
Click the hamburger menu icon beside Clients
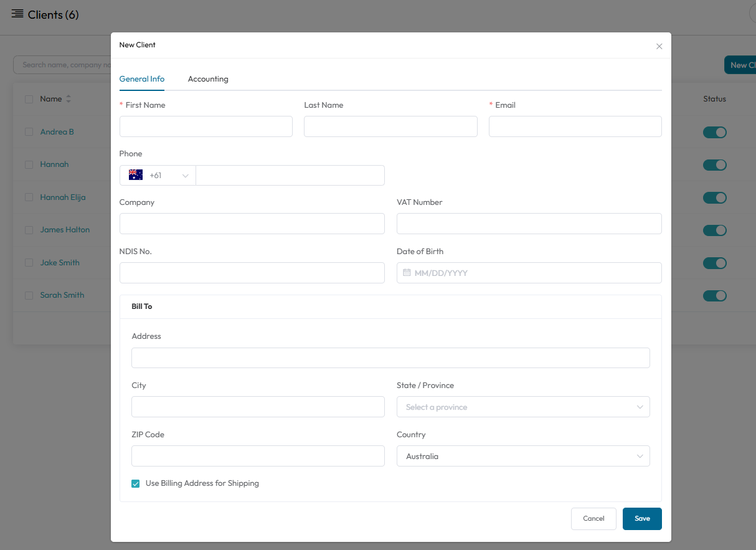click(17, 14)
